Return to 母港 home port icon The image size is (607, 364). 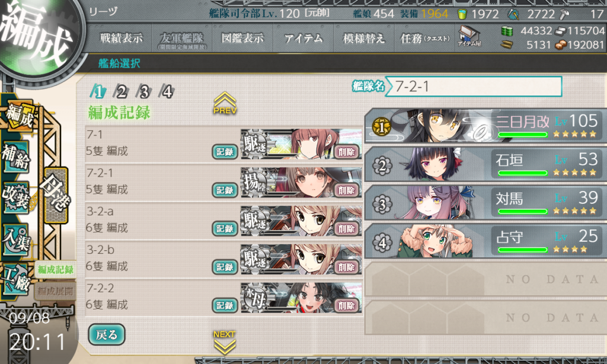coord(56,194)
